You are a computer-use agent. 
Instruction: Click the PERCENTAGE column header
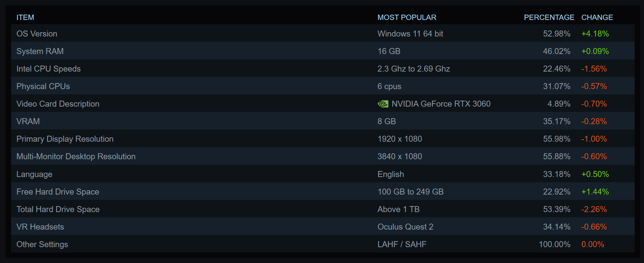[x=549, y=17]
